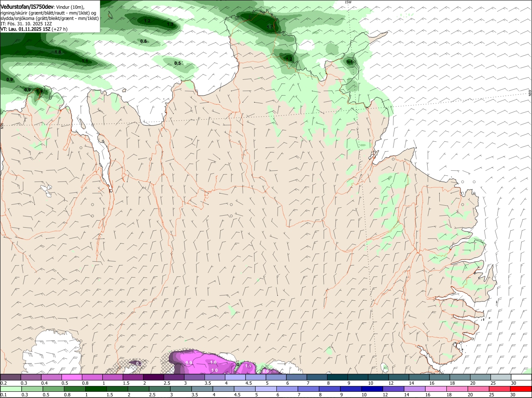The width and height of the screenshot is (532, 398).
Task: Select dark teal snow swatch between 8 and 9
Action: tap(337, 377)
